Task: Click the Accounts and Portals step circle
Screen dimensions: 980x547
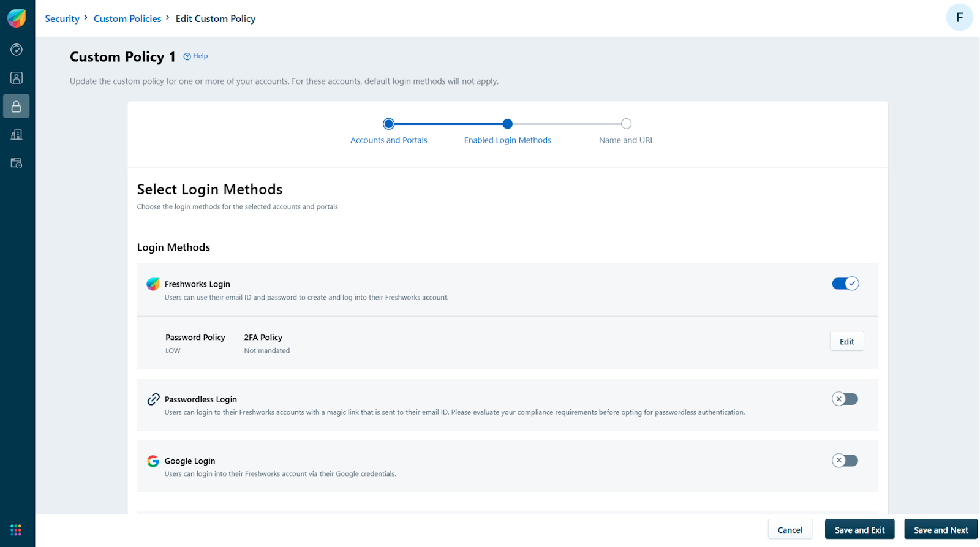Action: click(388, 124)
